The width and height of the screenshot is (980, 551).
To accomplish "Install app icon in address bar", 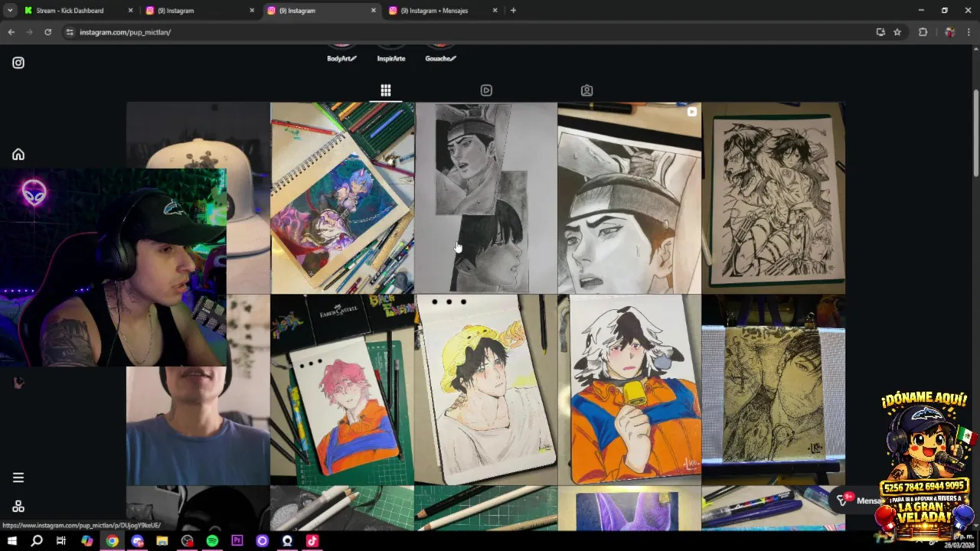I will [x=880, y=32].
